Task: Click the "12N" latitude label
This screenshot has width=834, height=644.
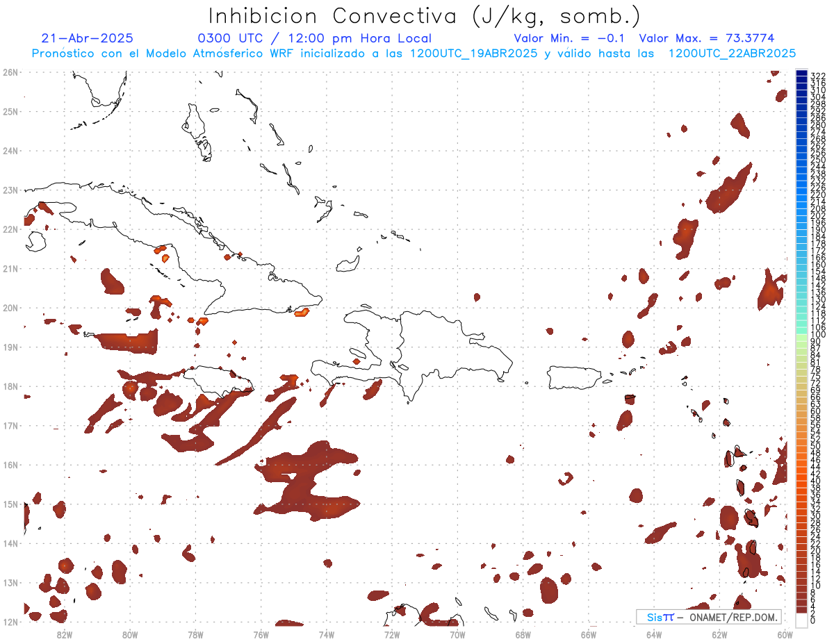Action: click(10, 622)
